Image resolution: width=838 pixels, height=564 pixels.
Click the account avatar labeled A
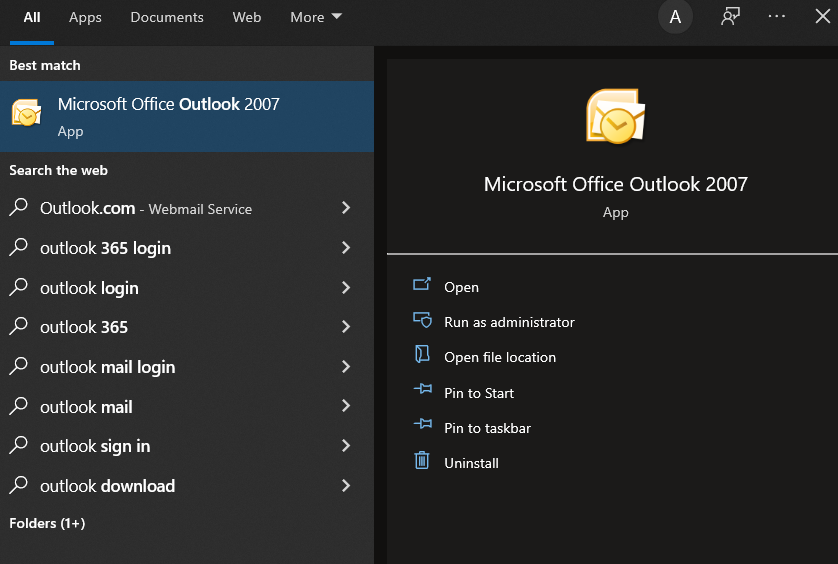click(x=675, y=17)
